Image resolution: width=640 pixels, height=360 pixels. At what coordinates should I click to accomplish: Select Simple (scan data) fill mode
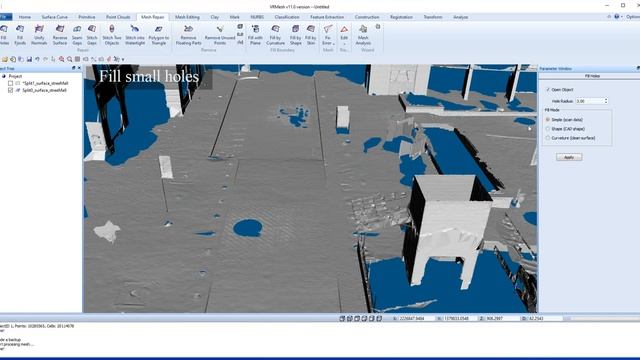coord(548,120)
